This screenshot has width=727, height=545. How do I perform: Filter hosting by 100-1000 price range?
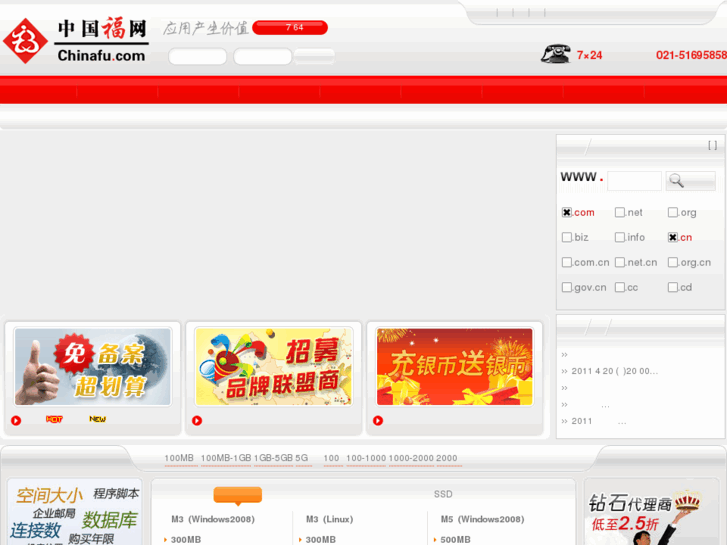click(x=366, y=458)
